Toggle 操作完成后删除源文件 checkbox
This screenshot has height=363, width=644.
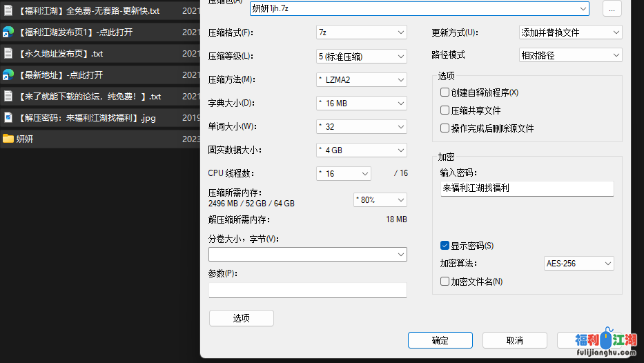pos(445,128)
